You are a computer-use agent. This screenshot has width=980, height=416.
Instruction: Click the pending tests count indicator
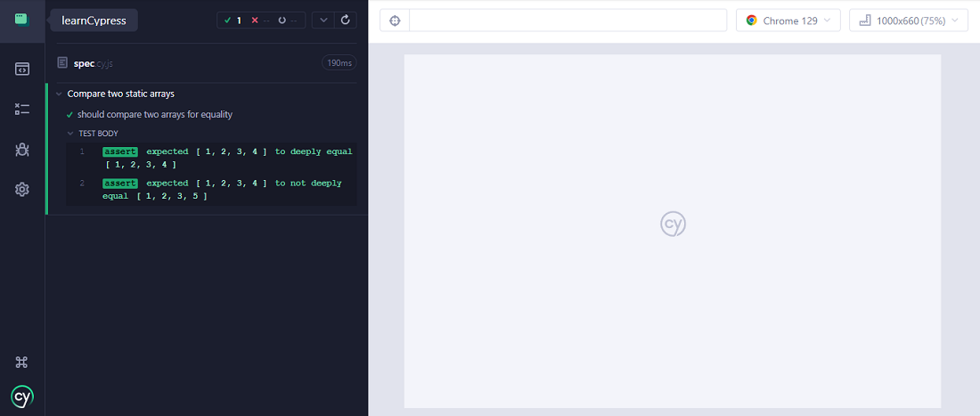pos(289,20)
